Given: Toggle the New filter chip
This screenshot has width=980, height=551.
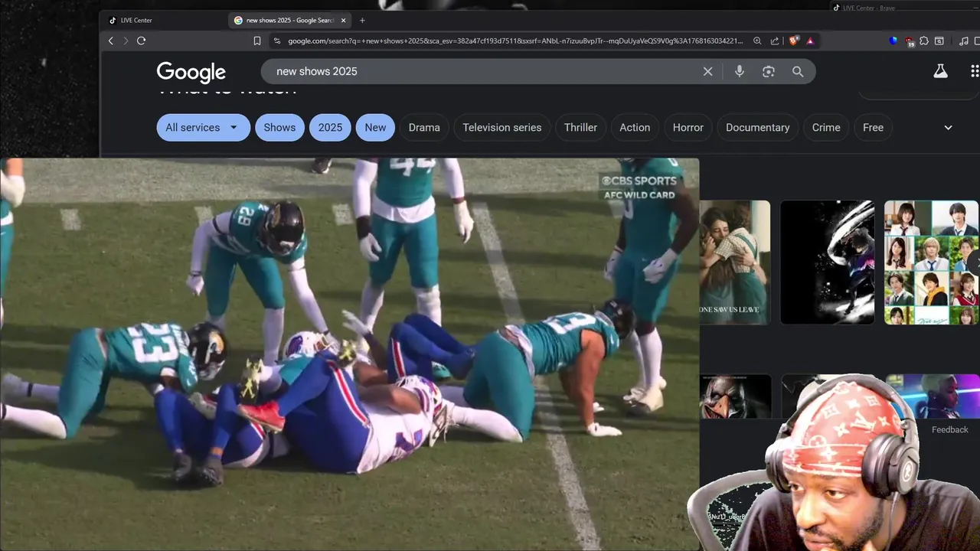Looking at the screenshot, I should tap(375, 128).
